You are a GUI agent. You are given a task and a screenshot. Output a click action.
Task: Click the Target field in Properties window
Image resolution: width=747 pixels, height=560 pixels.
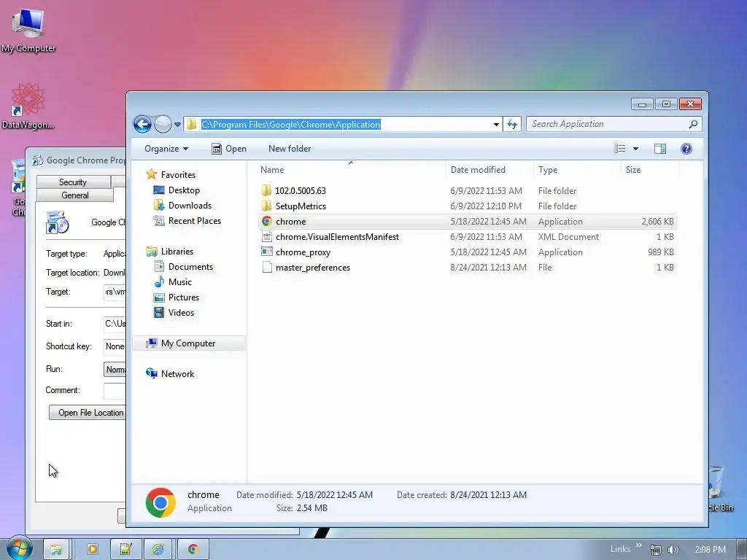coord(115,292)
